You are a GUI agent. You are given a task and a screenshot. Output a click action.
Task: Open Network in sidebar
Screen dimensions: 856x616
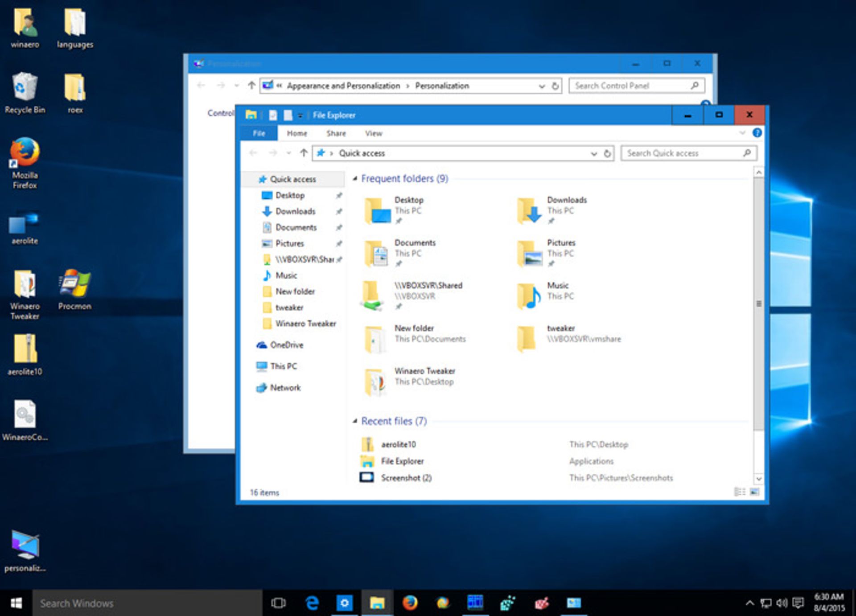pos(286,387)
